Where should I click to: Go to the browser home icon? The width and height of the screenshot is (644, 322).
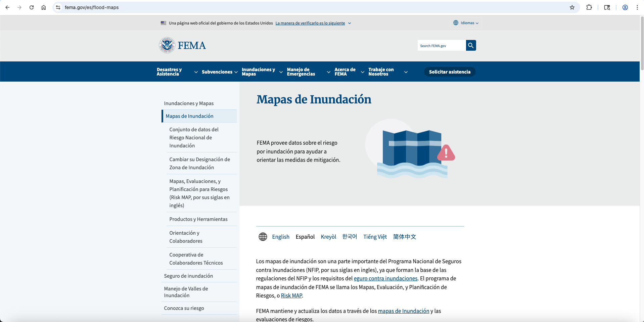coord(44,7)
